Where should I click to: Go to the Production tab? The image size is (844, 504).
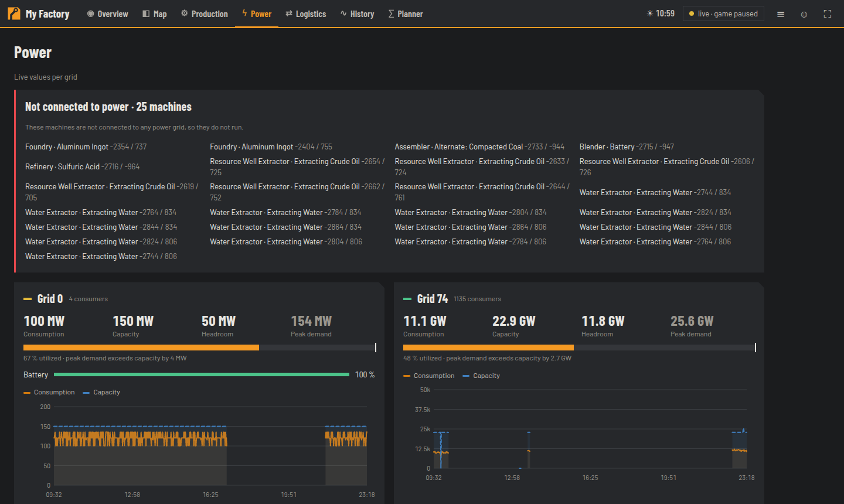[x=205, y=14]
